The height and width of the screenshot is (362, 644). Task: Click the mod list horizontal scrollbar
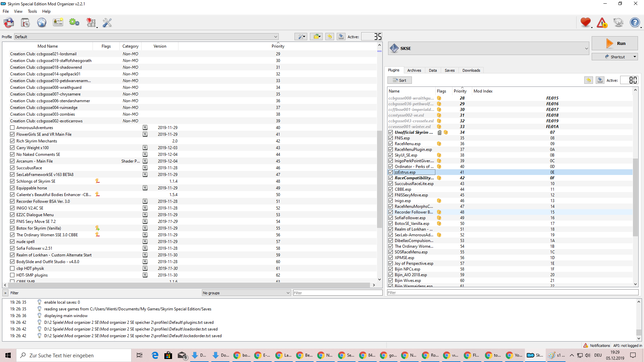pyautogui.click(x=189, y=285)
